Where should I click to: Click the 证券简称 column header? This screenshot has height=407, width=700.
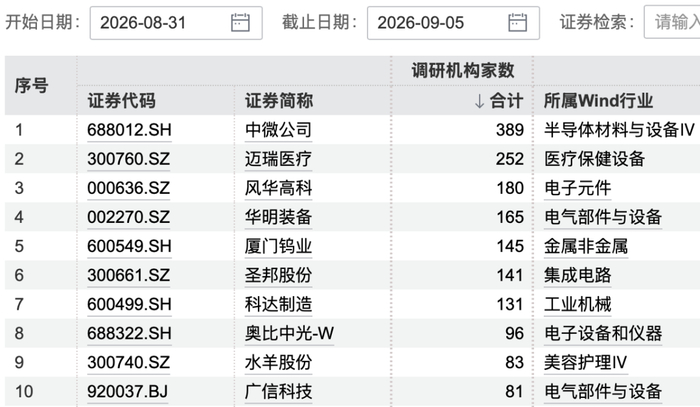[x=279, y=101]
